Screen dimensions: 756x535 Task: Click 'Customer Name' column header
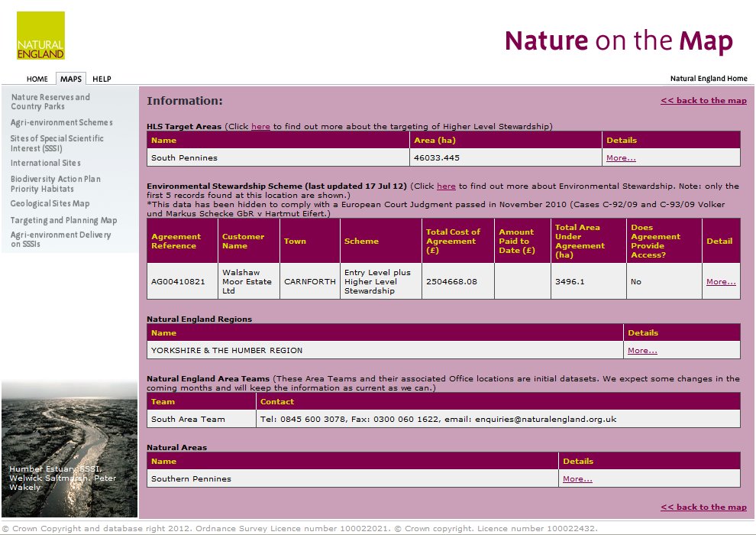249,241
